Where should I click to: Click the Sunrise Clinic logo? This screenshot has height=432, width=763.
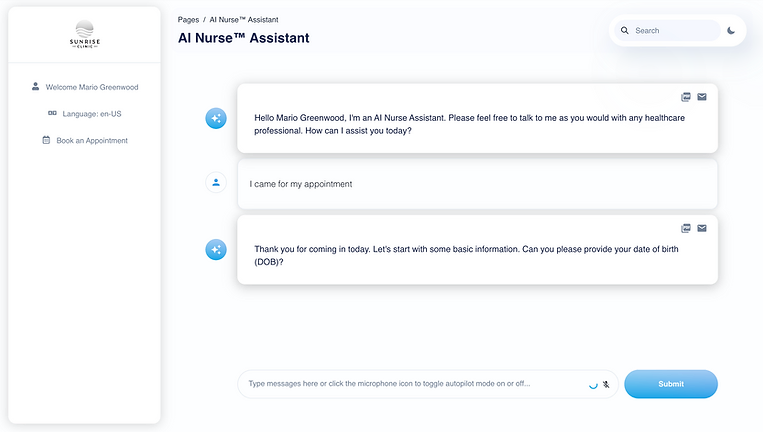[85, 34]
